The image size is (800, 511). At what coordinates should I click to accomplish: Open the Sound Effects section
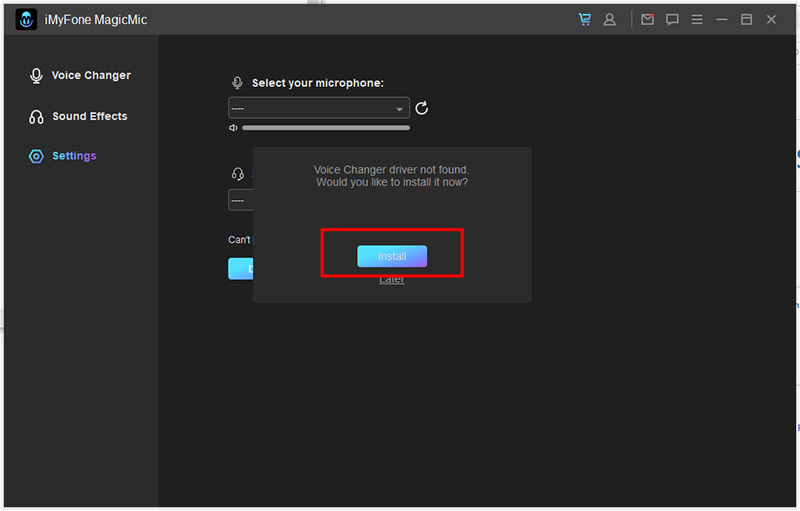pyautogui.click(x=78, y=116)
